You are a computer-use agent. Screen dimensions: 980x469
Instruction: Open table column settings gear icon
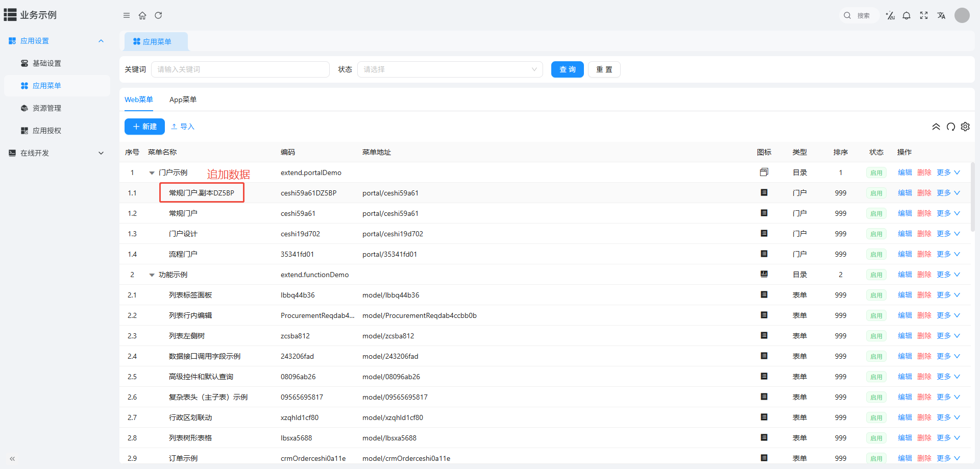(x=965, y=127)
